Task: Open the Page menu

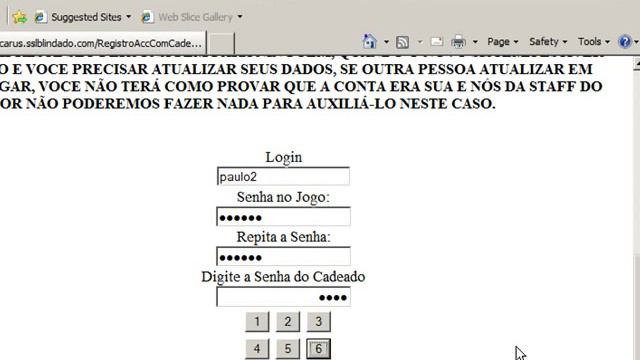Action: click(502, 42)
